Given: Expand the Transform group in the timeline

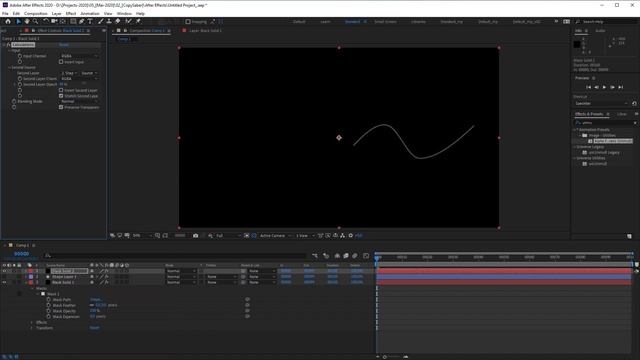Looking at the screenshot, I should tap(32, 328).
